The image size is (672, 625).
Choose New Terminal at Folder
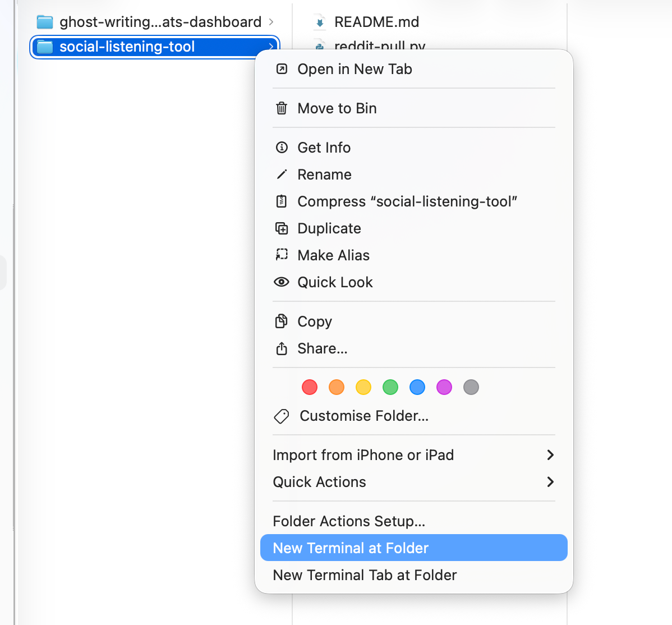coord(351,548)
